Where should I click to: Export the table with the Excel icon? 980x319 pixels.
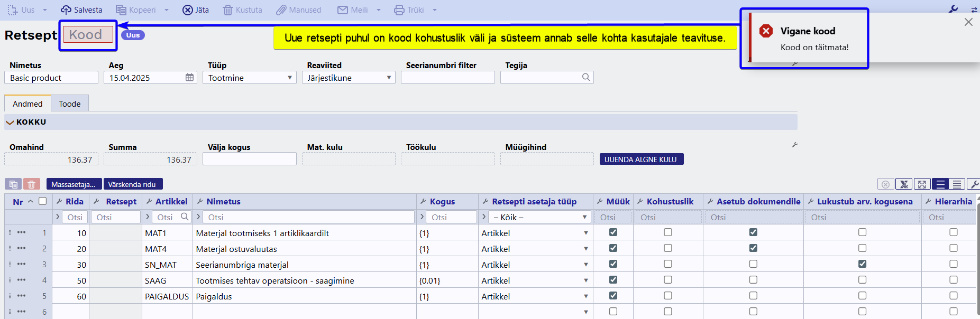click(904, 184)
